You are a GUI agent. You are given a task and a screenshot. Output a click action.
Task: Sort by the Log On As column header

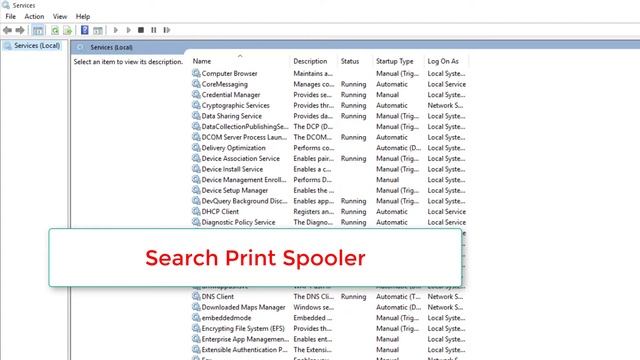click(443, 61)
